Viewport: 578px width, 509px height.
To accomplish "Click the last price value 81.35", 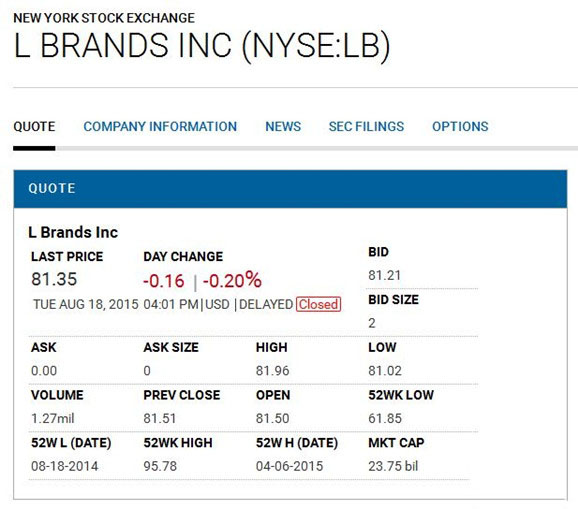I will [54, 279].
